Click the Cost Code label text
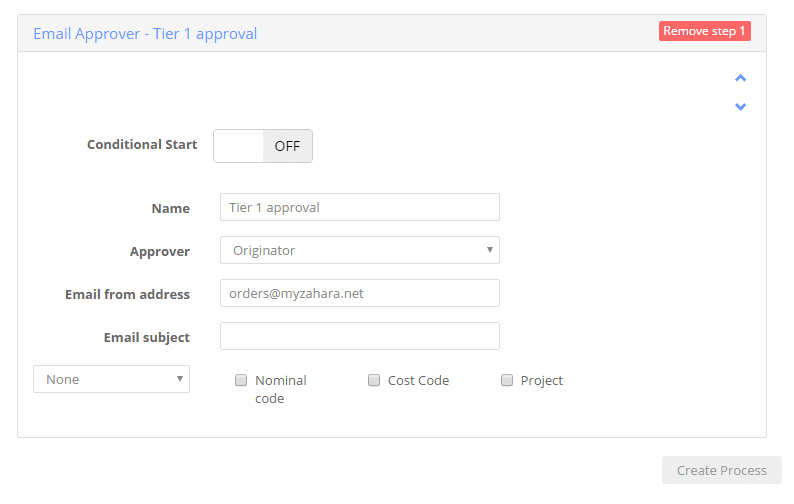 click(x=418, y=380)
